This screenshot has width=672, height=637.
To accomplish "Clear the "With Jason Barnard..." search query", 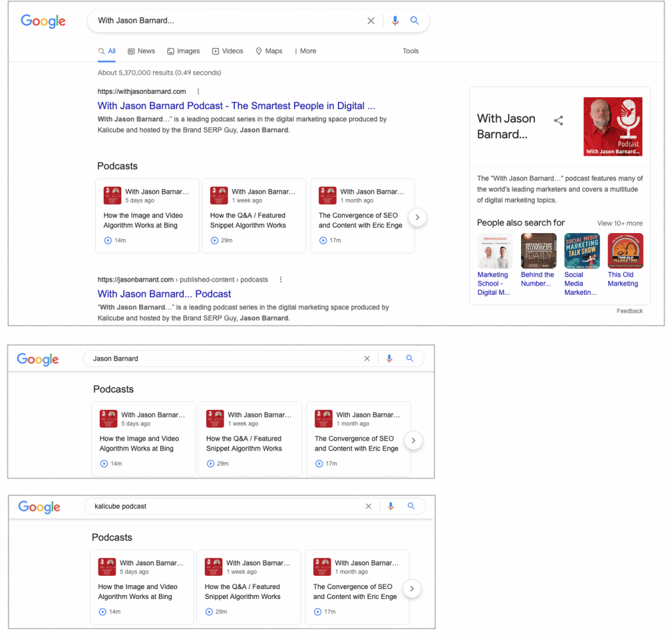I will point(371,20).
